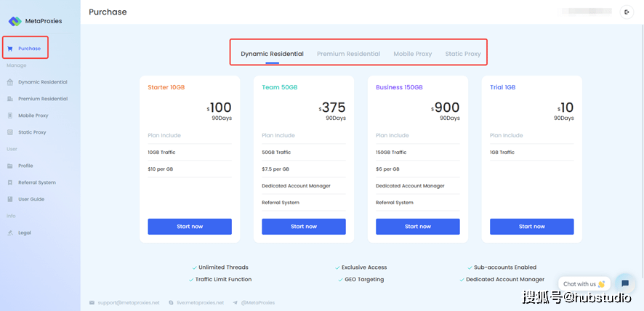Viewport: 644px width, 311px height.
Task: Start now on Business 150GB plan
Action: tap(417, 227)
